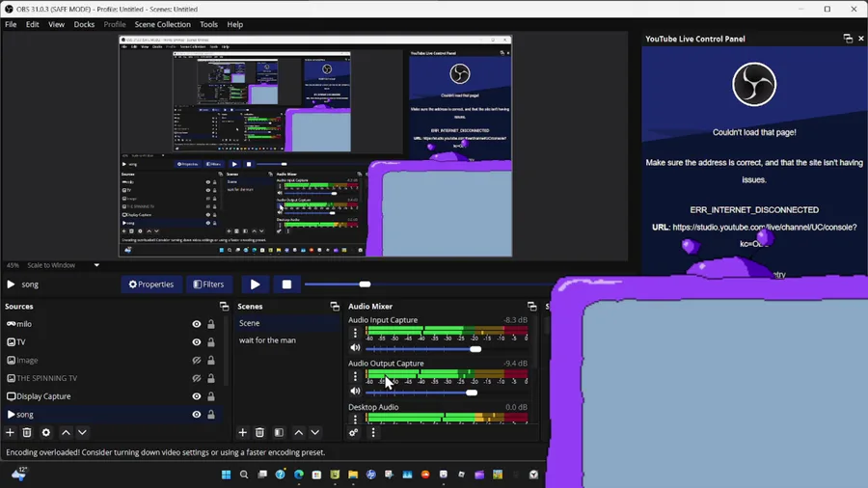Open source properties gear in Sources toolbar

[46, 432]
